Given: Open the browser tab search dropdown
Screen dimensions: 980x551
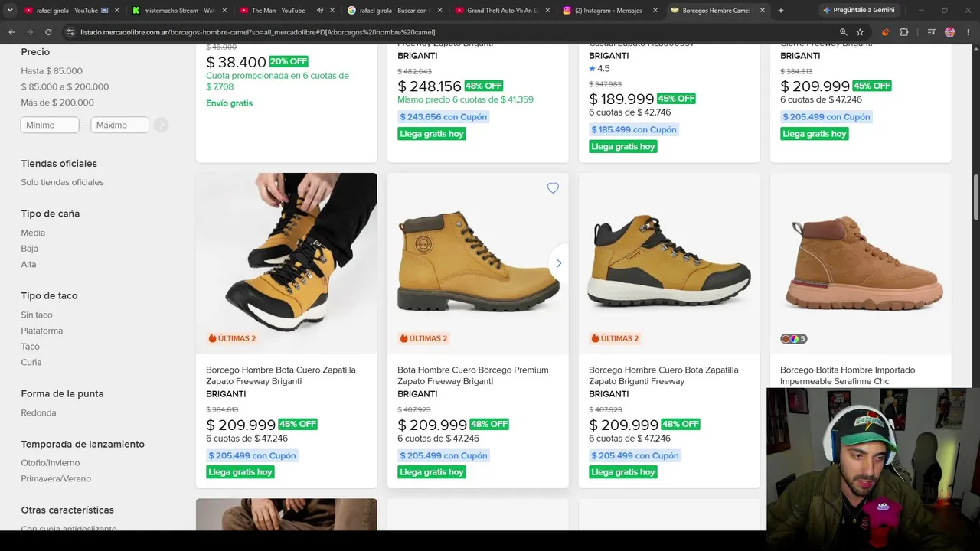Looking at the screenshot, I should [x=11, y=11].
